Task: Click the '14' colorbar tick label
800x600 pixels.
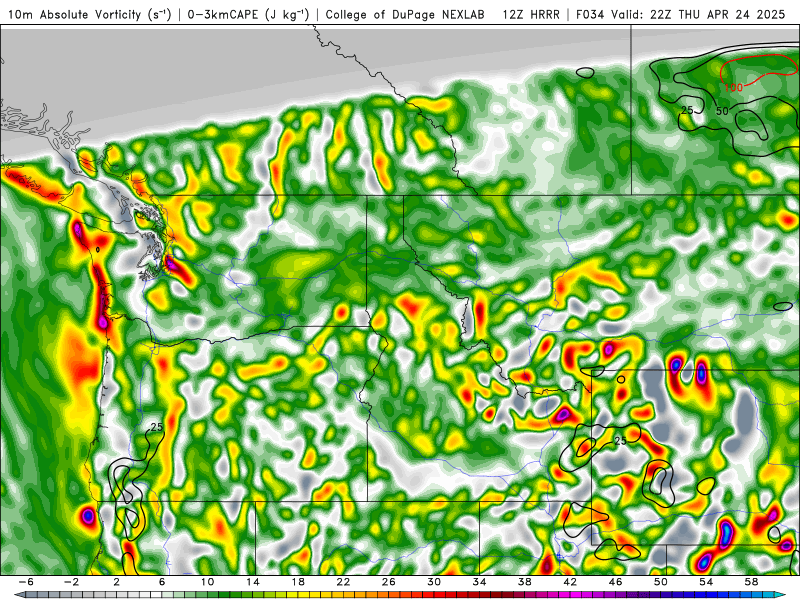Action: click(253, 582)
